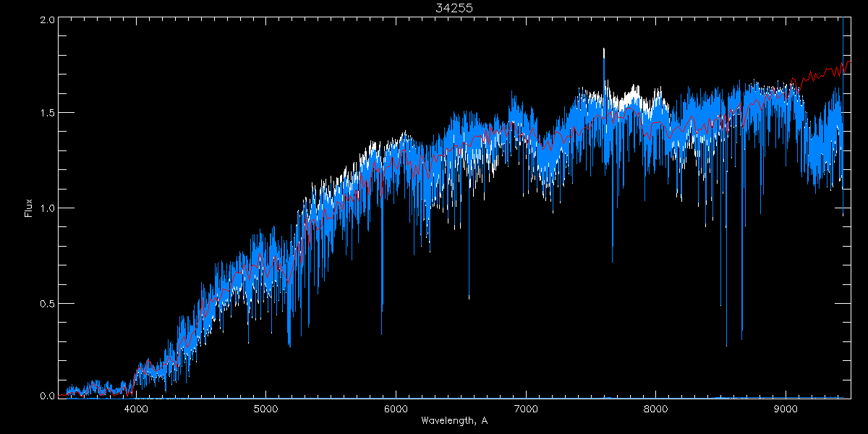Select the 8000 wavelength tick label
Screen dimensions: 868x434
click(656, 409)
